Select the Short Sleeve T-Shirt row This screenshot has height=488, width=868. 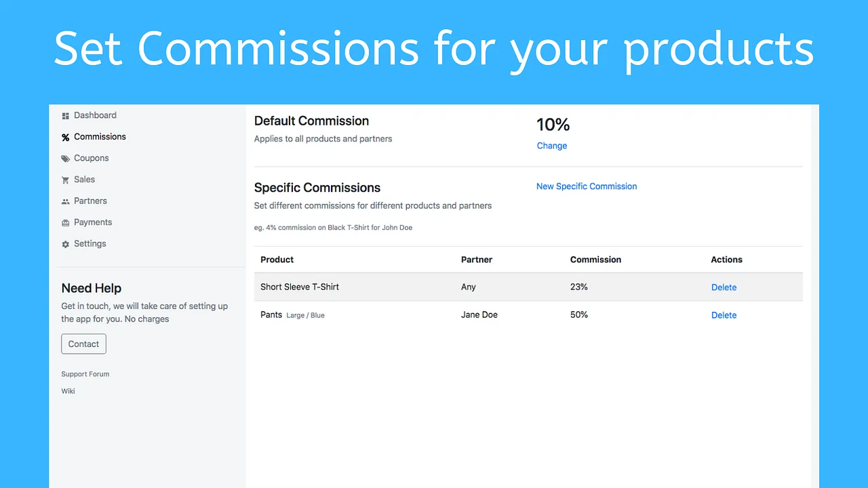pos(300,287)
